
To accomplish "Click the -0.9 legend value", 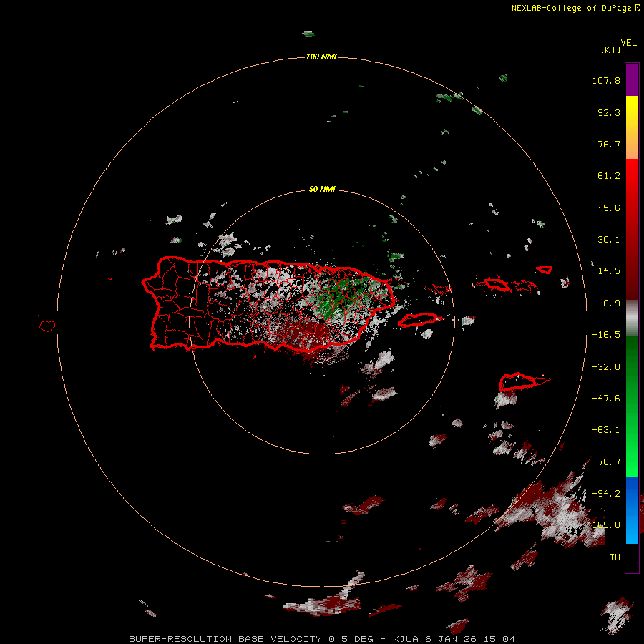I will tap(609, 303).
